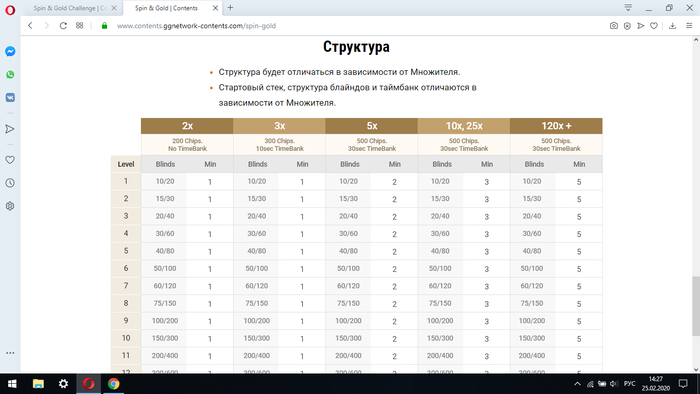Image resolution: width=700 pixels, height=394 pixels.
Task: Click the vertical page scrollbar thumb
Action: click(x=696, y=306)
